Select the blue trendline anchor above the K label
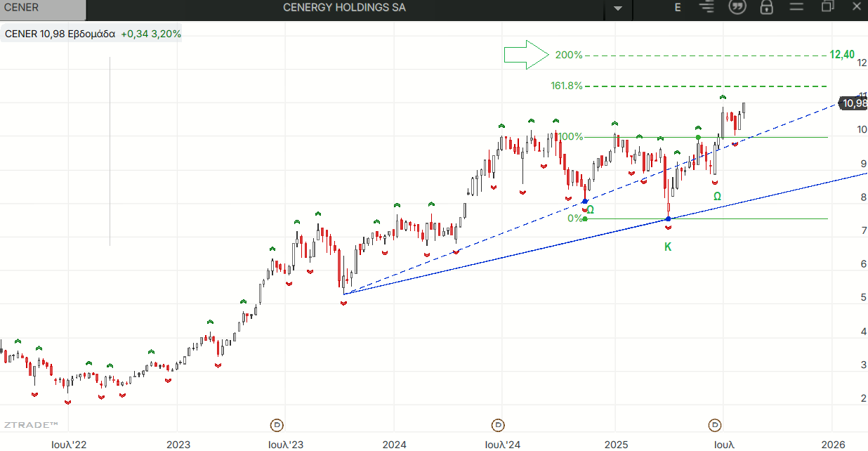The height and width of the screenshot is (451, 868). point(668,219)
